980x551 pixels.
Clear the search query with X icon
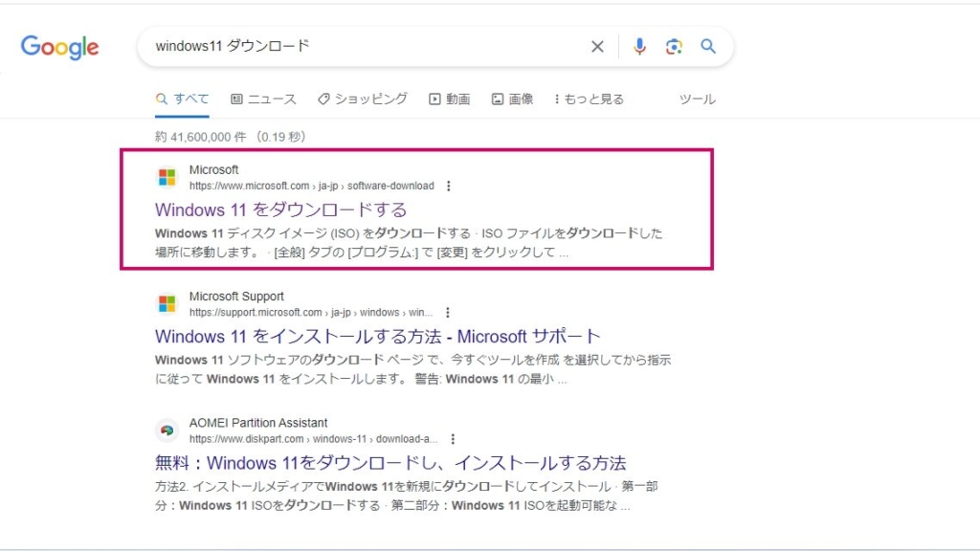pos(597,46)
